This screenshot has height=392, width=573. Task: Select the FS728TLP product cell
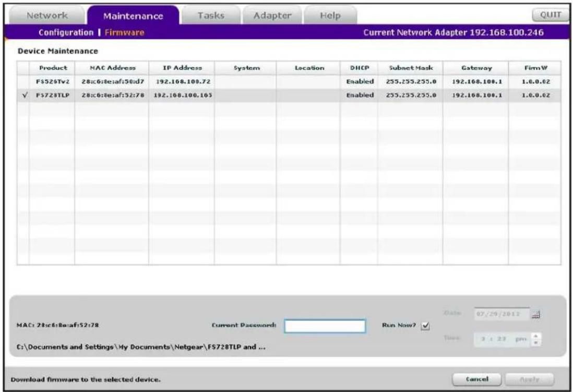tap(52, 96)
